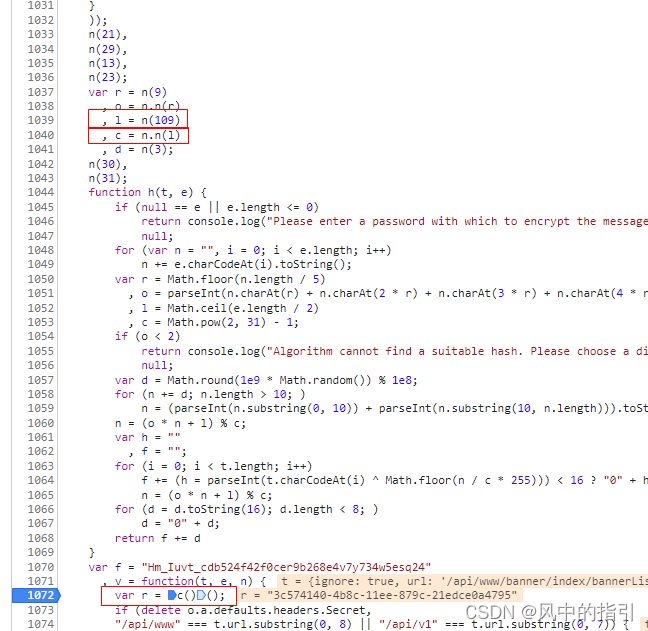Image resolution: width=648 pixels, height=631 pixels.
Task: Click line number 1064 in the gutter
Action: coord(40,480)
